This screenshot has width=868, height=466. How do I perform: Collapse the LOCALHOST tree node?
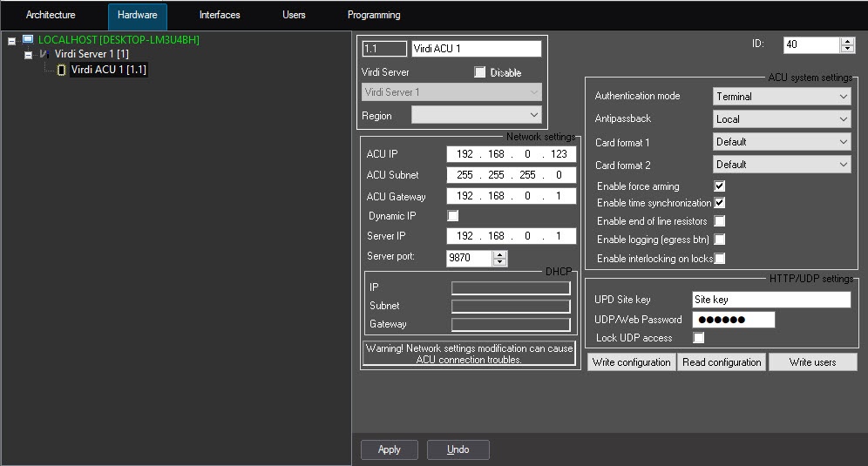point(11,40)
